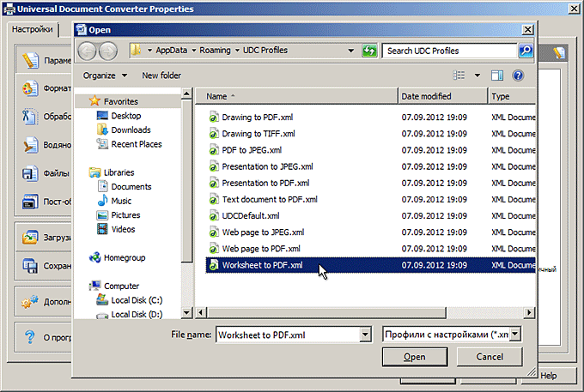Select the Настройки tab in Properties window
This screenshot has height=392, width=584.
[x=33, y=29]
